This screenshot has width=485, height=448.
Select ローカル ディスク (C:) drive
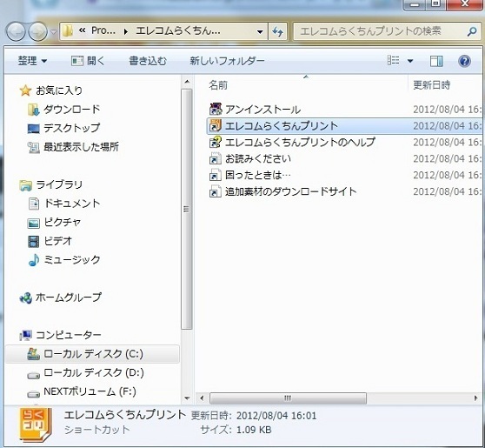[93, 353]
